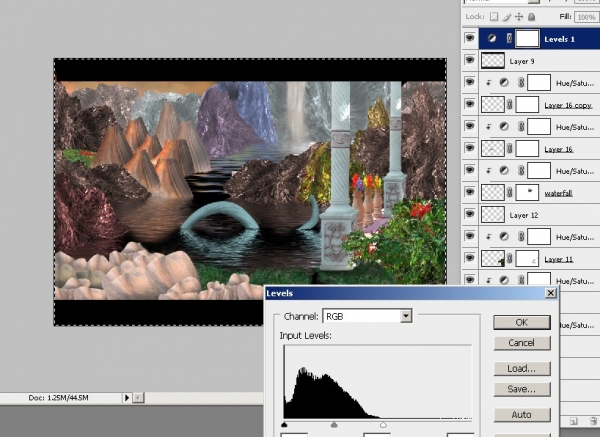
Task: Click the black shadow input slider
Action: [284, 424]
